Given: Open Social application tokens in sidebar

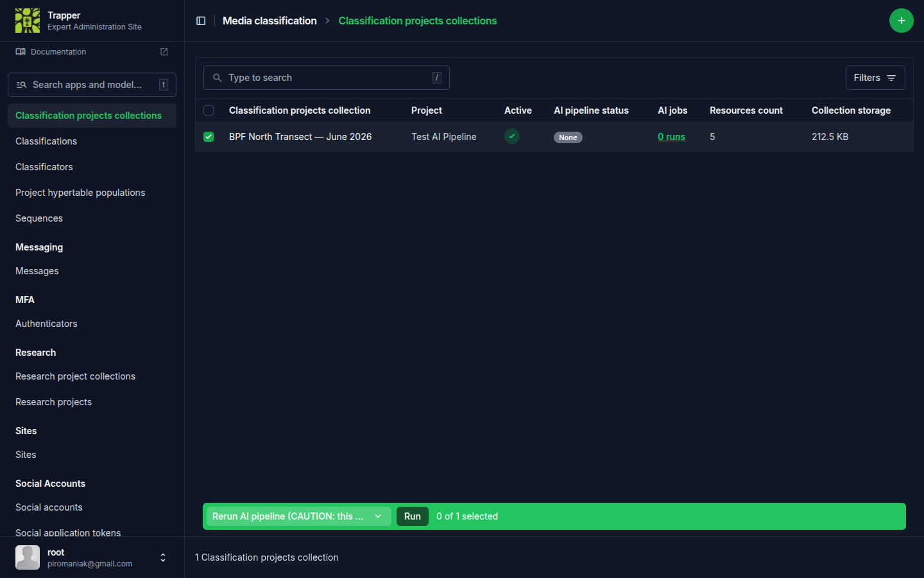Looking at the screenshot, I should [x=68, y=532].
